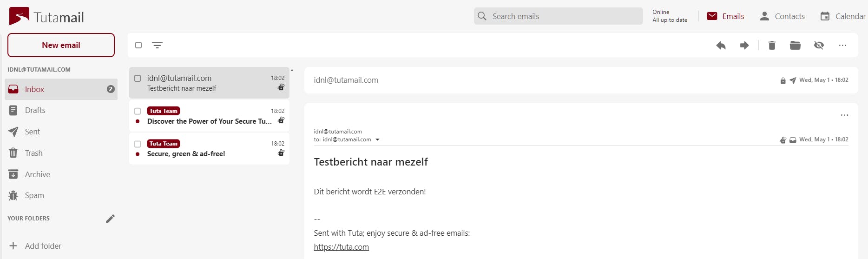Open the https://tuta.com link
The image size is (868, 259).
pyautogui.click(x=341, y=247)
